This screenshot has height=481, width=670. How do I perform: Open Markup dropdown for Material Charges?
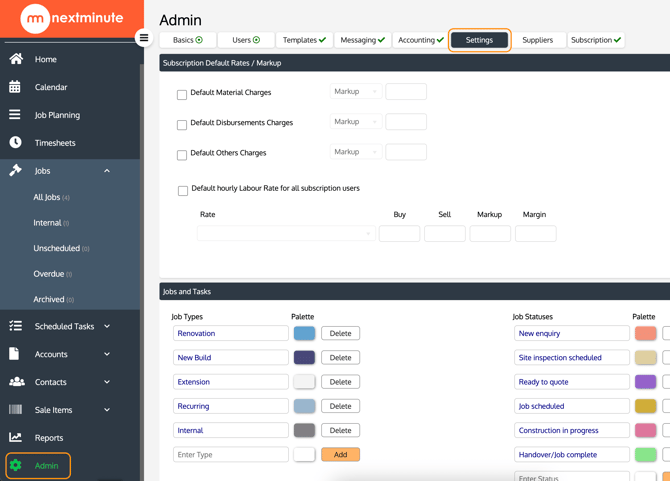(355, 92)
